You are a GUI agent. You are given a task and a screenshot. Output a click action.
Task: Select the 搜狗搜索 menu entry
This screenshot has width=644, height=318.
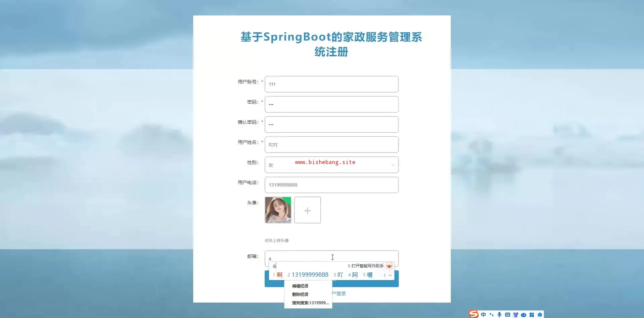coord(308,303)
